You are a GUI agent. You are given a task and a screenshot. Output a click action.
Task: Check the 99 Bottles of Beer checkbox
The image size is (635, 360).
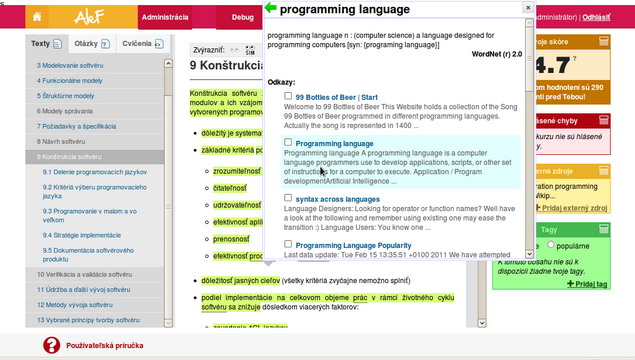coord(288,96)
